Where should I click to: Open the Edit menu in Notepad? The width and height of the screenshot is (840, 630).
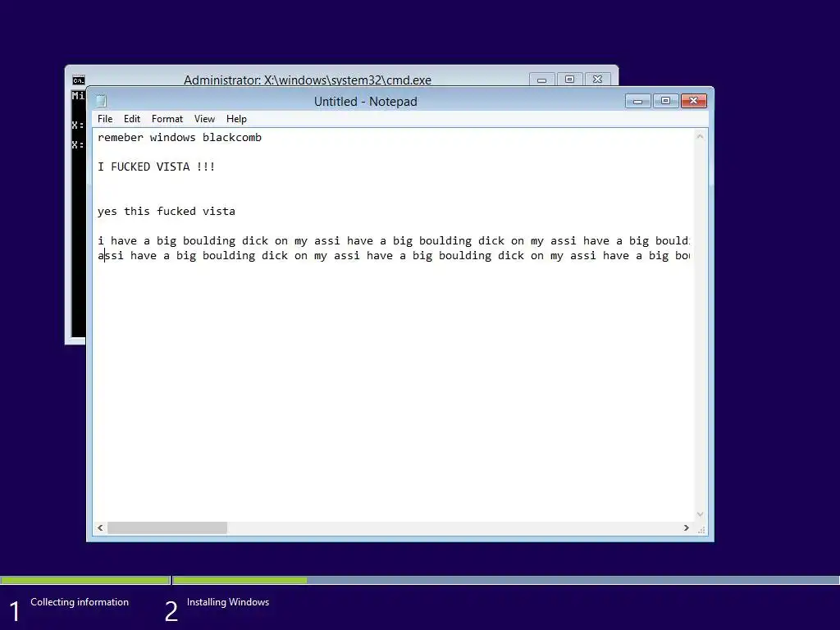[132, 119]
